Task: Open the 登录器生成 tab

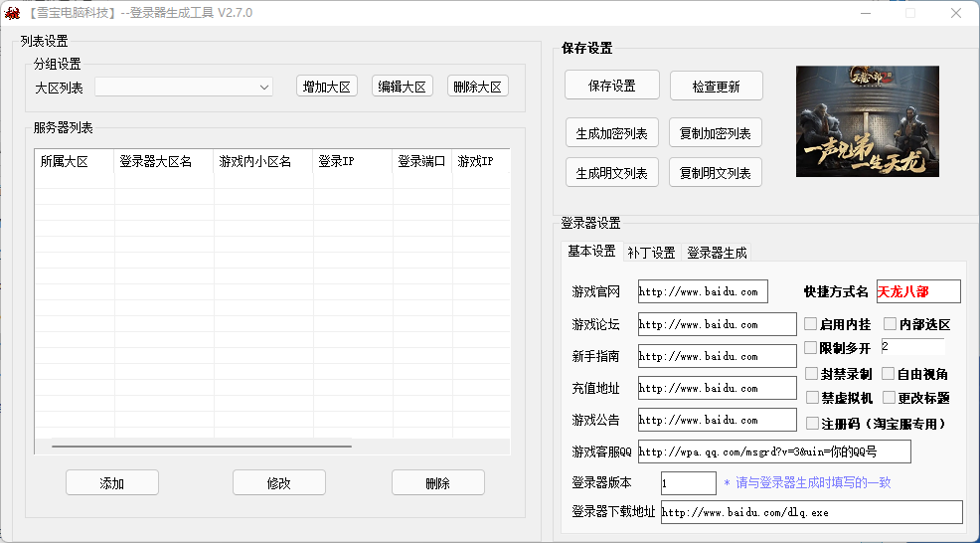Action: click(x=717, y=253)
